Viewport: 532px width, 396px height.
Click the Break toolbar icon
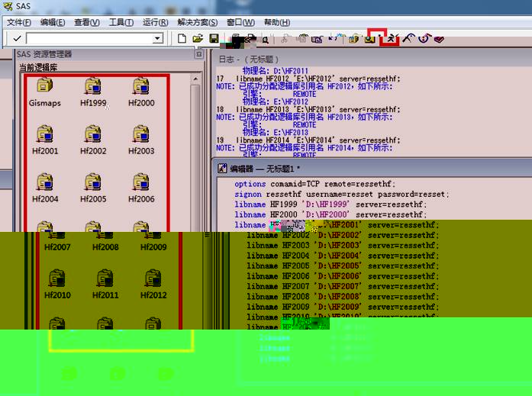click(424, 38)
